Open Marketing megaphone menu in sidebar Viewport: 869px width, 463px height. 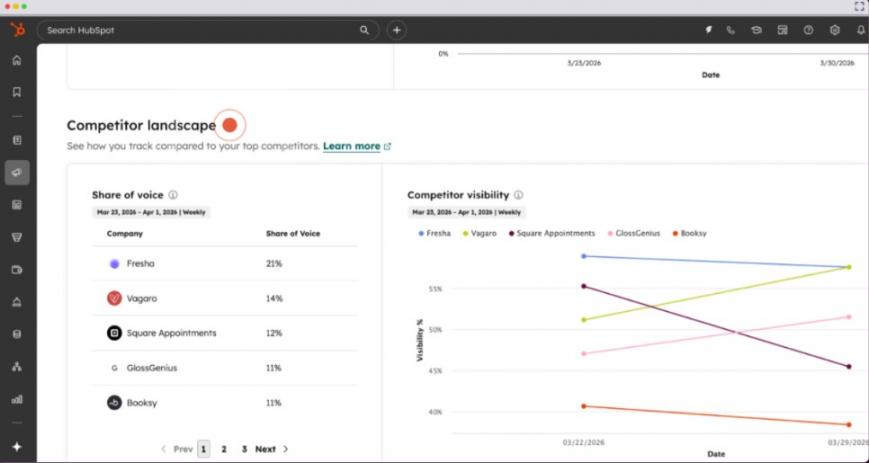pyautogui.click(x=17, y=172)
